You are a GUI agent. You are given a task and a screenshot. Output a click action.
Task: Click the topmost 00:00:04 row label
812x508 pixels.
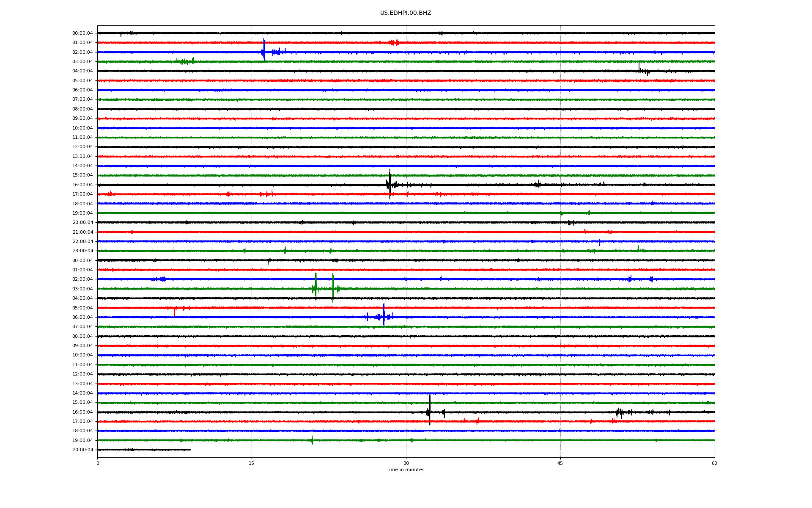[82, 33]
